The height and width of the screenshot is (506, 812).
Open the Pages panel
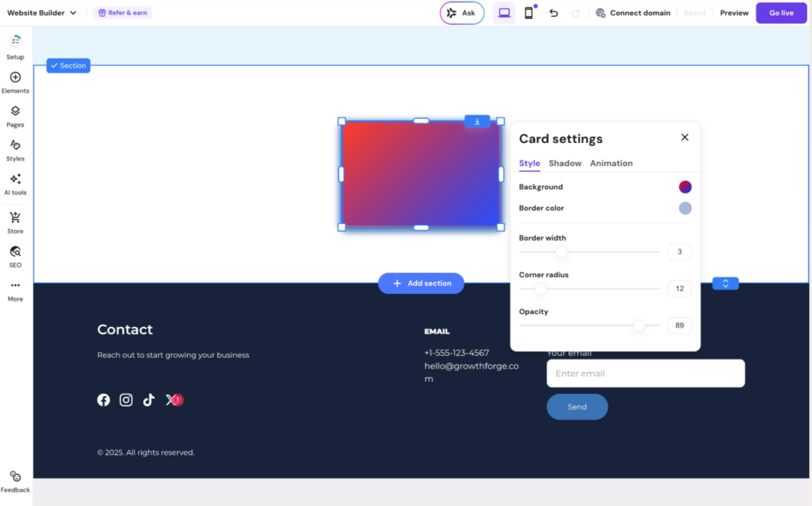pyautogui.click(x=15, y=116)
